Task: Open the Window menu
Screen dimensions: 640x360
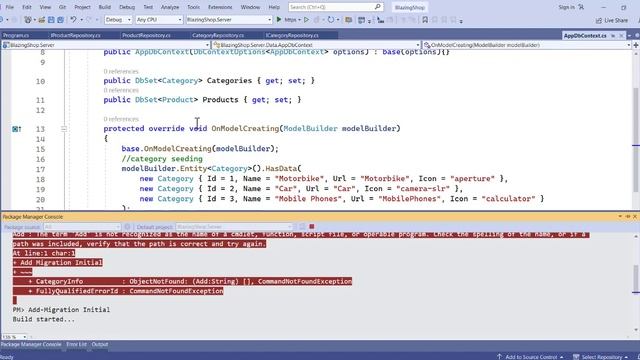Action: click(250, 7)
